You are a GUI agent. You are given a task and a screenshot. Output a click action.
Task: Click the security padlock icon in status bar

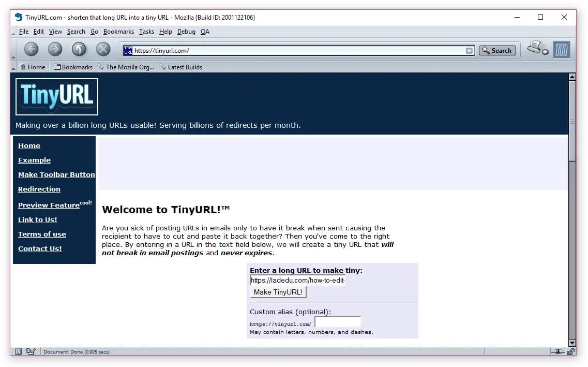point(571,351)
